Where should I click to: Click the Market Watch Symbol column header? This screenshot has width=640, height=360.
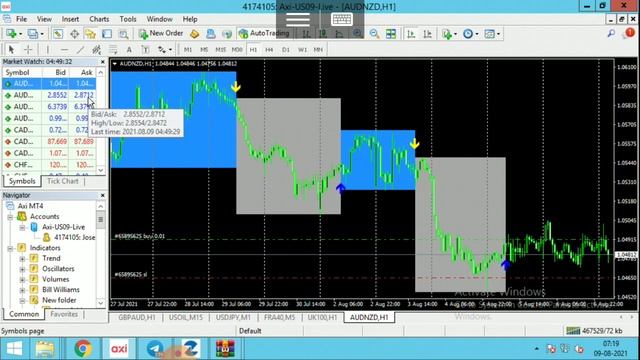(22, 72)
